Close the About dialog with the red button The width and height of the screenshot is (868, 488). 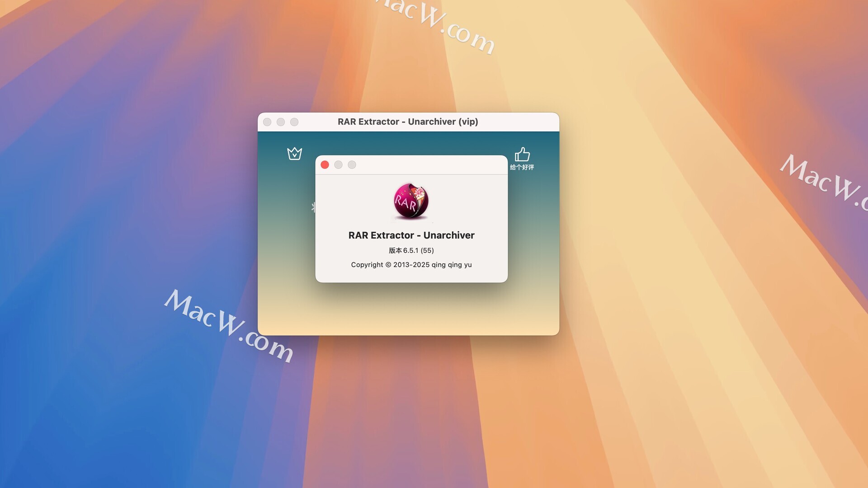325,165
